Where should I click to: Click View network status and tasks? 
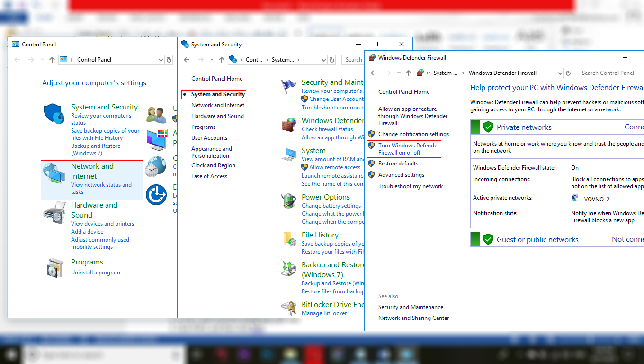tap(101, 189)
